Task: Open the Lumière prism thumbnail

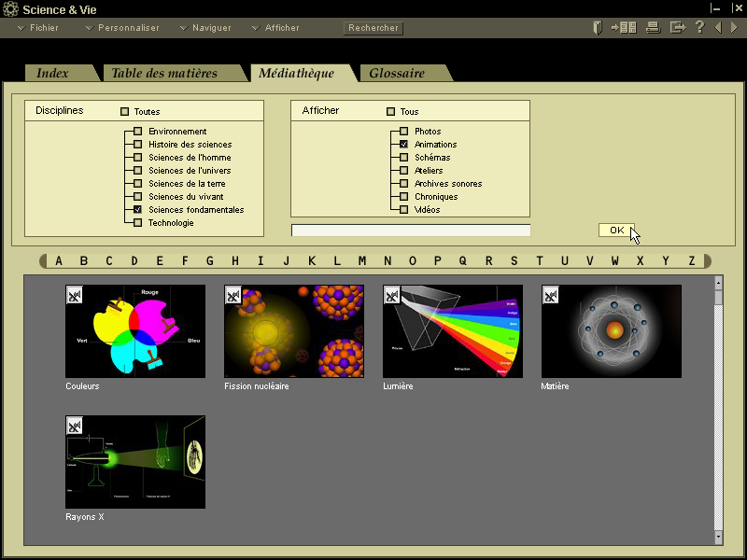Action: click(453, 331)
